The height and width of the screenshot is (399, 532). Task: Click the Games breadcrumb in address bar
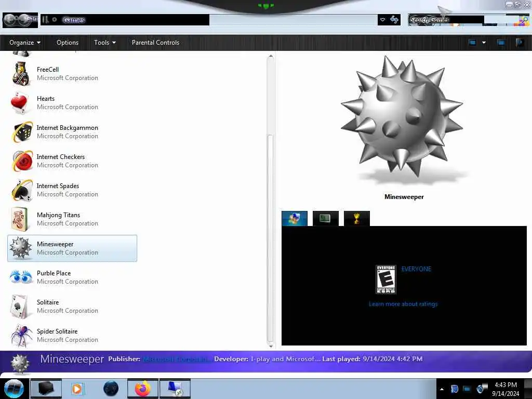pyautogui.click(x=74, y=20)
